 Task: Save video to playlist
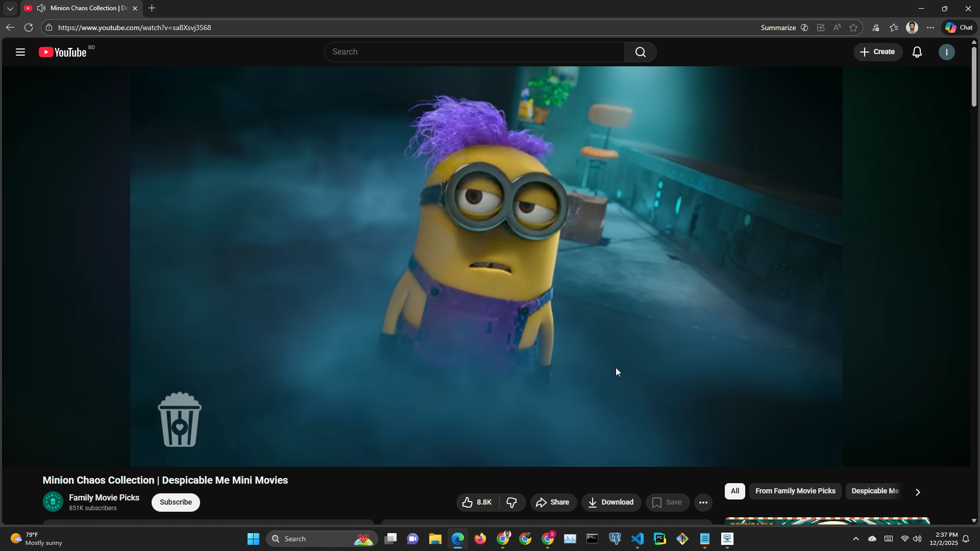click(667, 503)
